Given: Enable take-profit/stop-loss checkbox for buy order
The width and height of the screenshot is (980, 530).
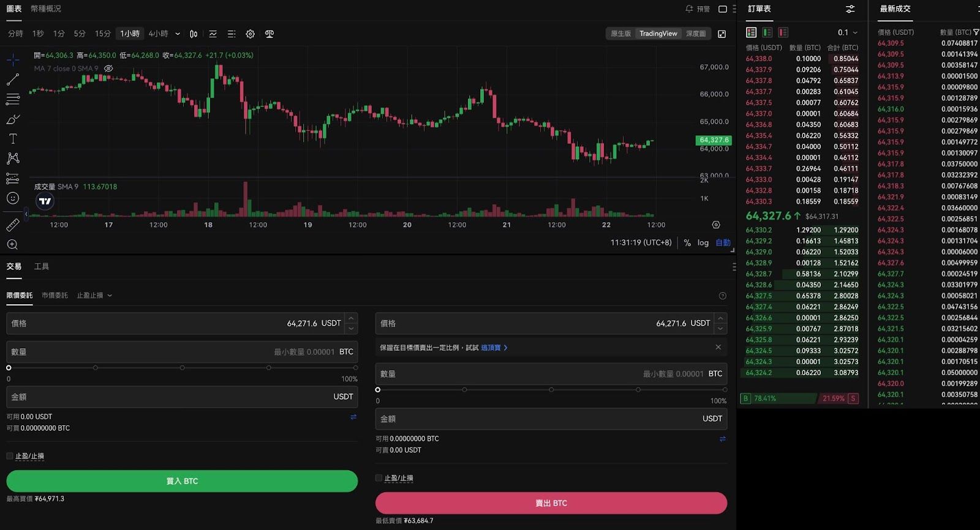Looking at the screenshot, I should click(10, 456).
